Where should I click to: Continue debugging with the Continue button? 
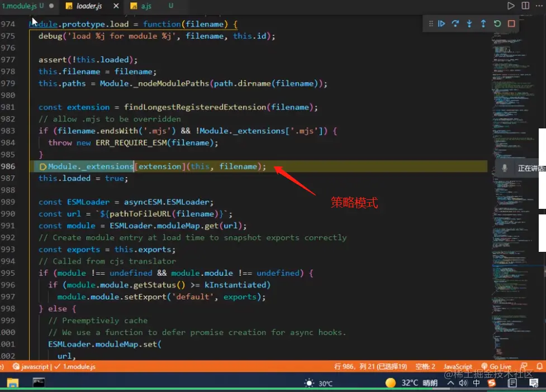pos(441,23)
